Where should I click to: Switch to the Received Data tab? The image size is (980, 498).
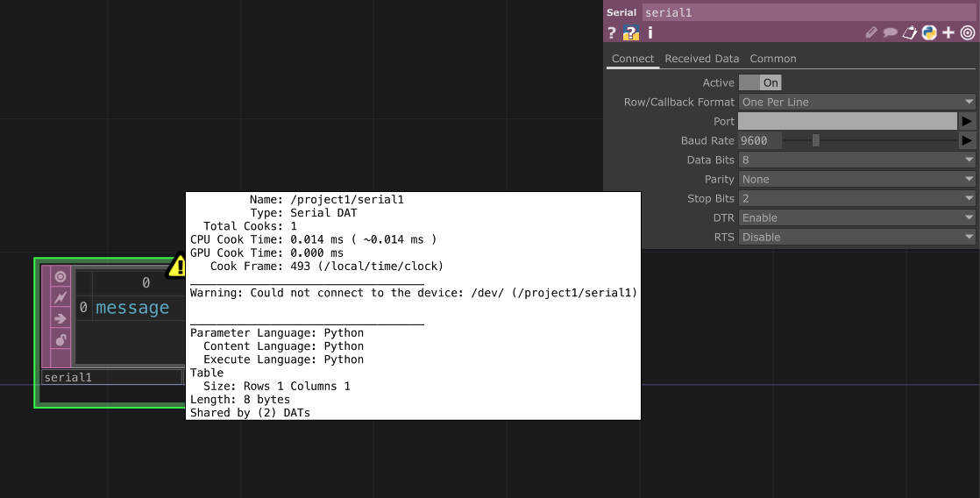[702, 59]
